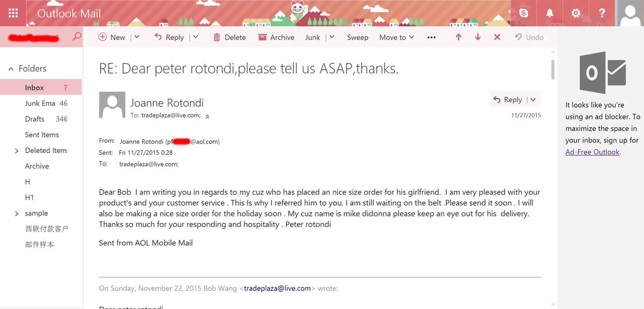Go to next message with down arrow

click(478, 37)
